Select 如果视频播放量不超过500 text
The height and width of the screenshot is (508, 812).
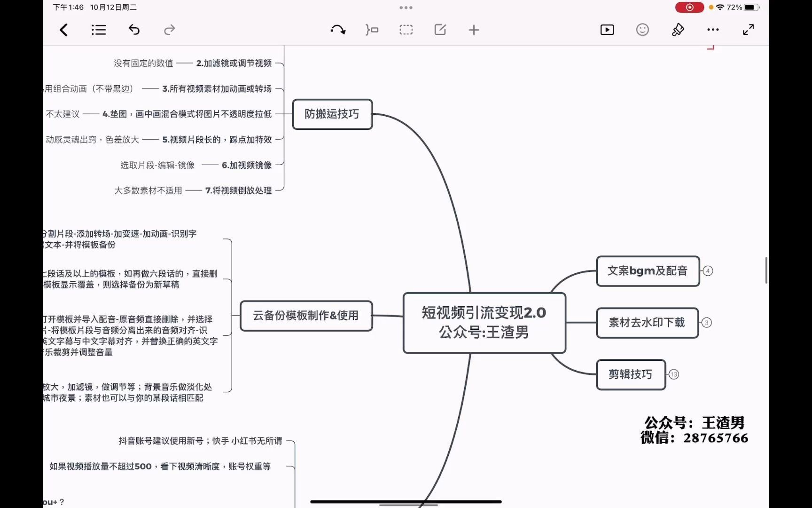click(160, 466)
